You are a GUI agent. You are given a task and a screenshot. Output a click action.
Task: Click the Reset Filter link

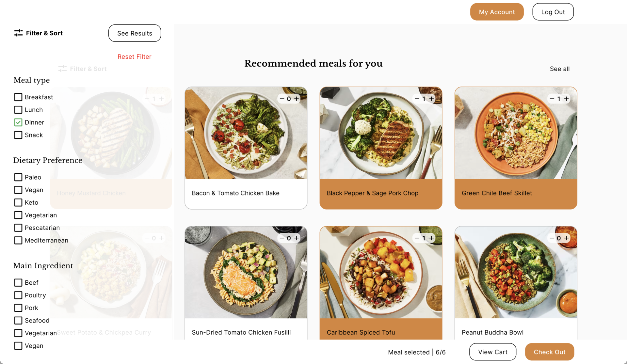(134, 57)
